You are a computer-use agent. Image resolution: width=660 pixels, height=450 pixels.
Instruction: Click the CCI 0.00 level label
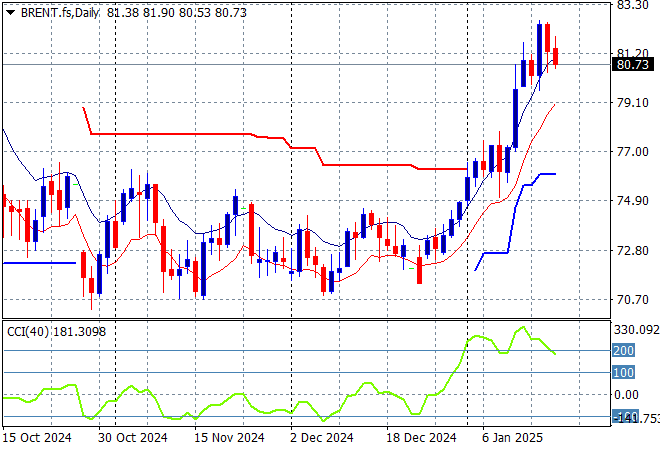coord(626,395)
